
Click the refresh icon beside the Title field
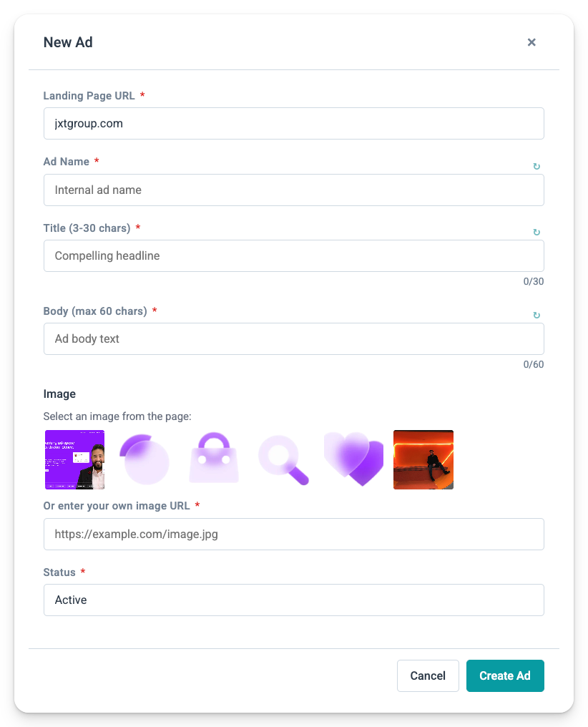[536, 232]
